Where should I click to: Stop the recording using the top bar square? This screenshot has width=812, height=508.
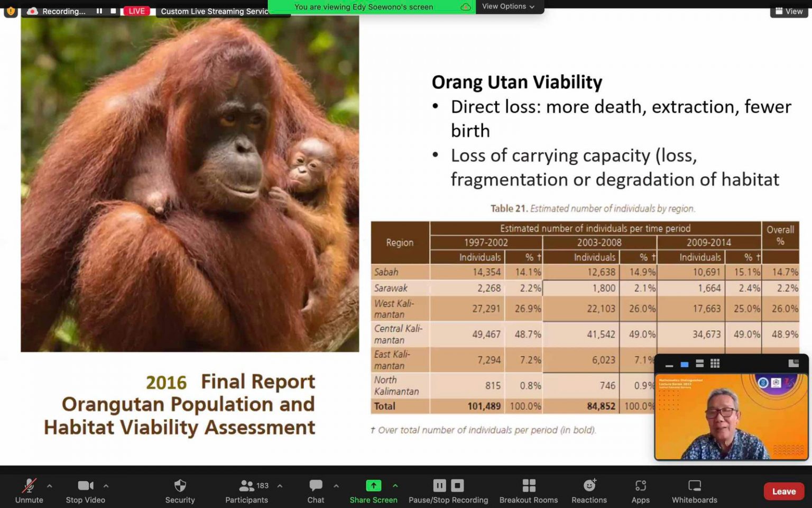click(x=113, y=11)
